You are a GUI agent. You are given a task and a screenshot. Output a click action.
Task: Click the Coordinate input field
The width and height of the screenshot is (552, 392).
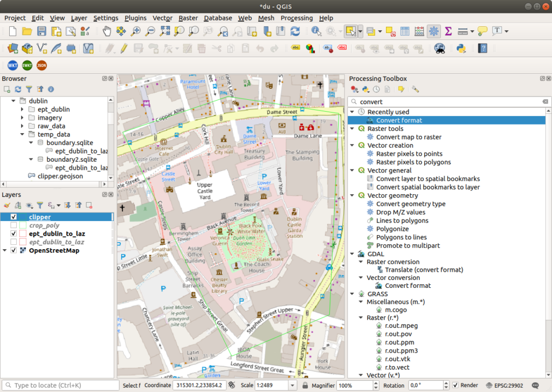coord(199,386)
